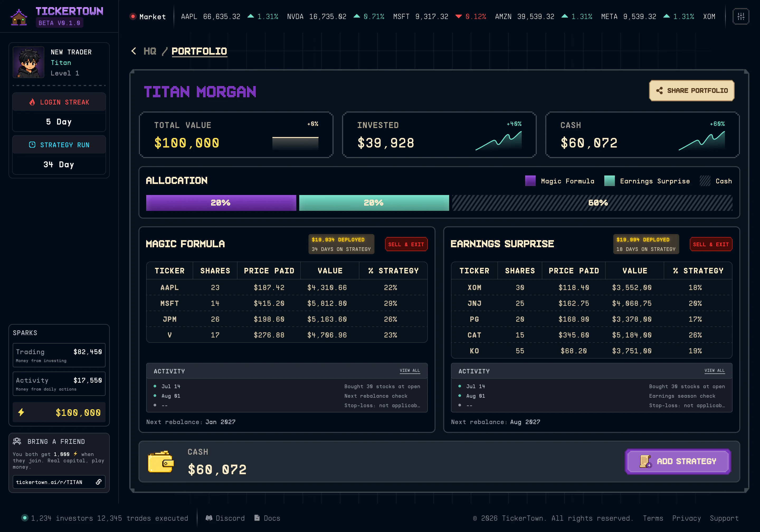Click the teal 20% allocation bar

(x=374, y=203)
